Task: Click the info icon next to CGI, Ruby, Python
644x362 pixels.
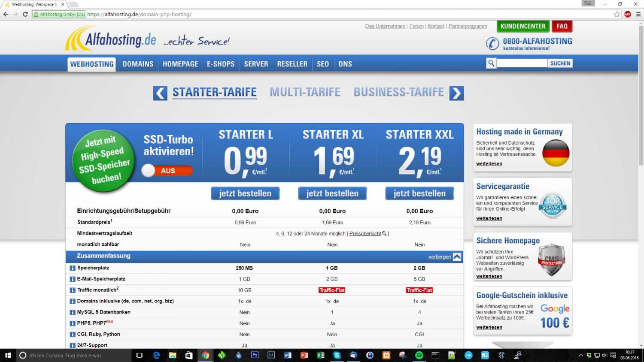Action: (x=73, y=335)
